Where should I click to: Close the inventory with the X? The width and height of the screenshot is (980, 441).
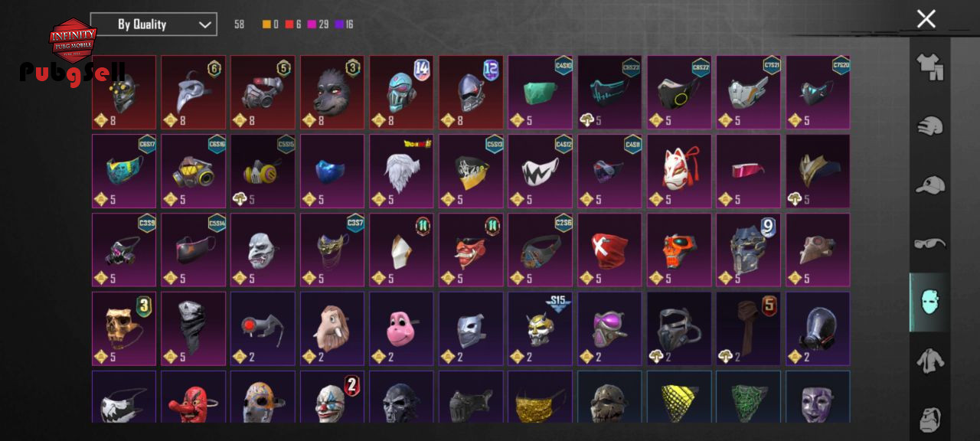point(926,19)
